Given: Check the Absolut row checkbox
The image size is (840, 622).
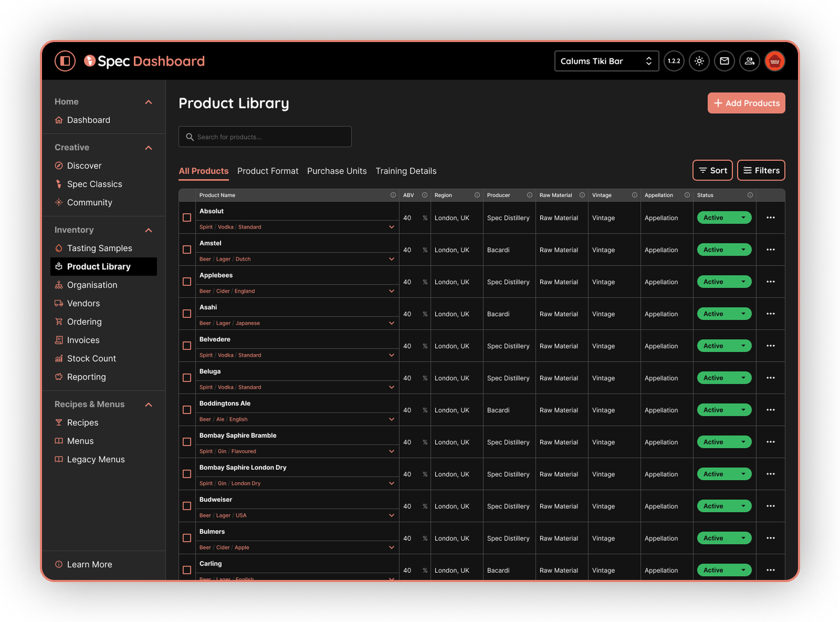Looking at the screenshot, I should (186, 217).
